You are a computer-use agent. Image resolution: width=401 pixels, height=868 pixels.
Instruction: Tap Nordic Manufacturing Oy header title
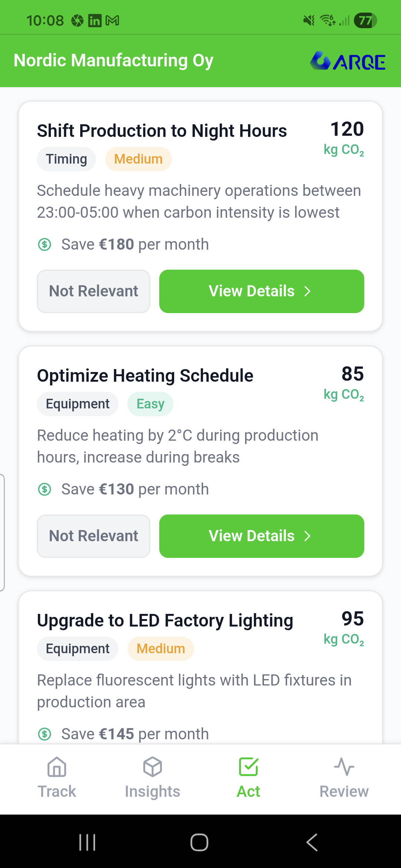pos(114,60)
